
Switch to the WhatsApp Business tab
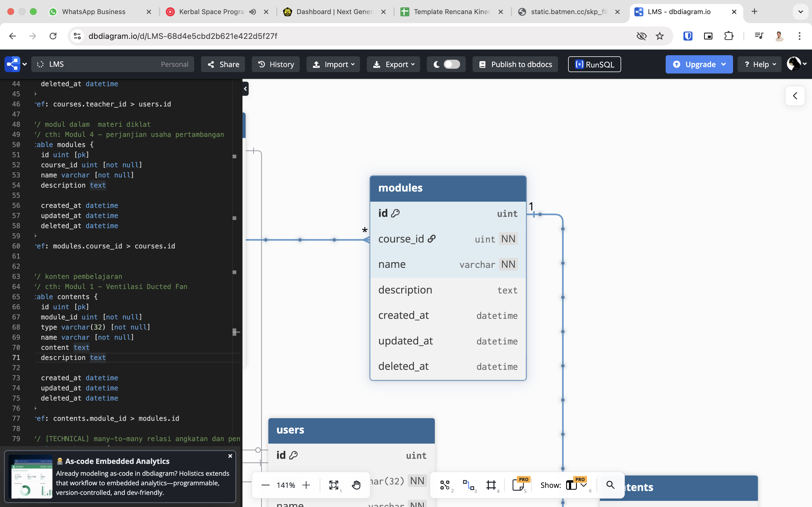[x=94, y=12]
